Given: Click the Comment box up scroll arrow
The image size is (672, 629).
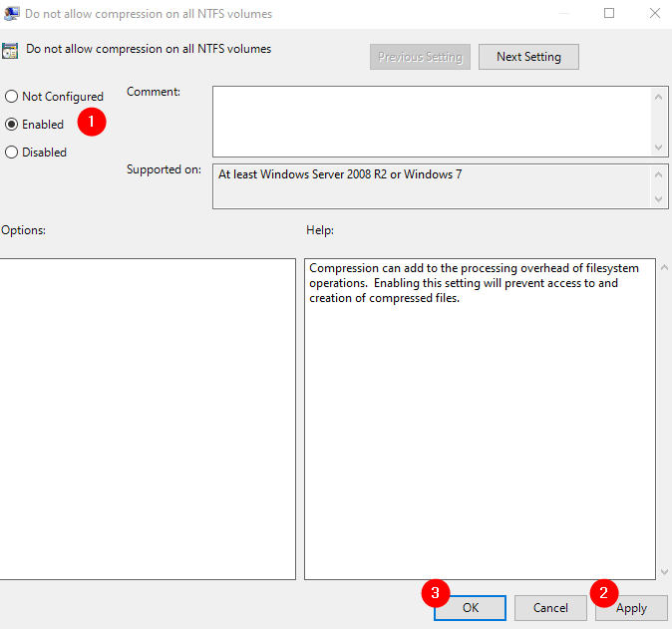Looking at the screenshot, I should (x=659, y=97).
